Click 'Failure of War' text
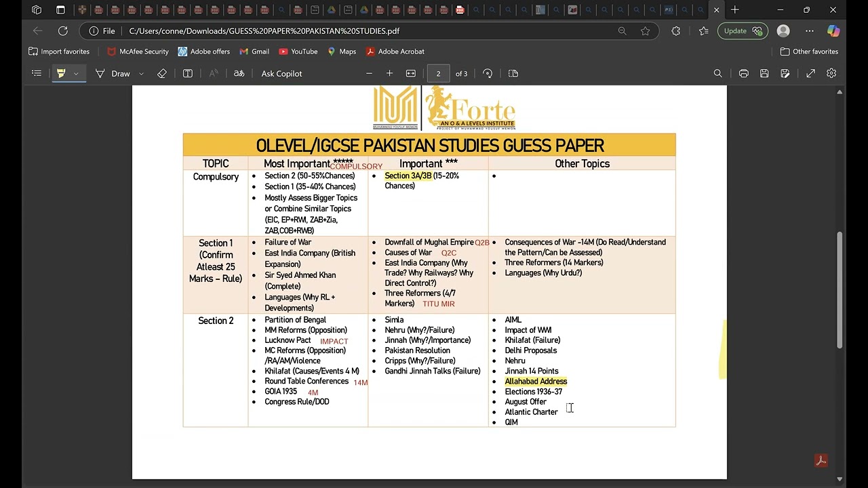 tap(288, 242)
